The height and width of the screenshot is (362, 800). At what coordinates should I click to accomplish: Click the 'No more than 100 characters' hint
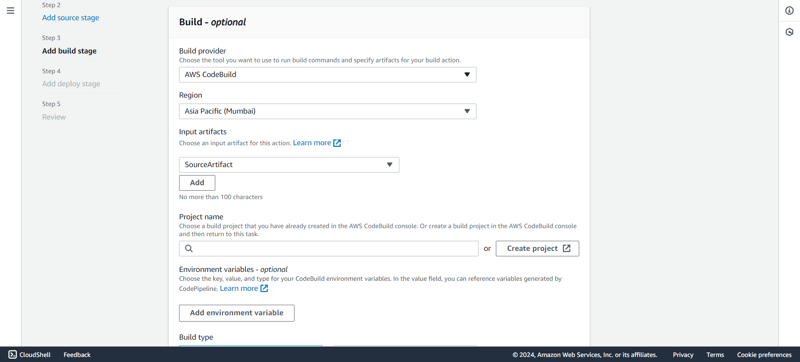coord(221,197)
